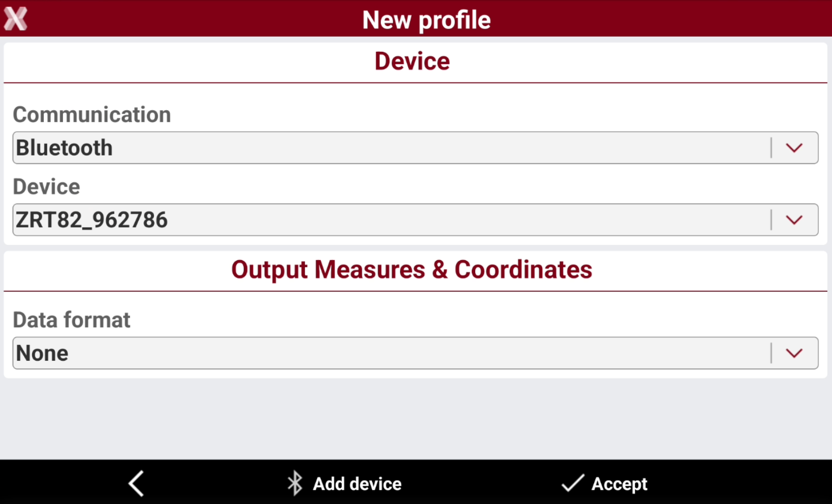Click empty gray area below Data format panel
Screen dimensions: 832x504
[x=415, y=419]
